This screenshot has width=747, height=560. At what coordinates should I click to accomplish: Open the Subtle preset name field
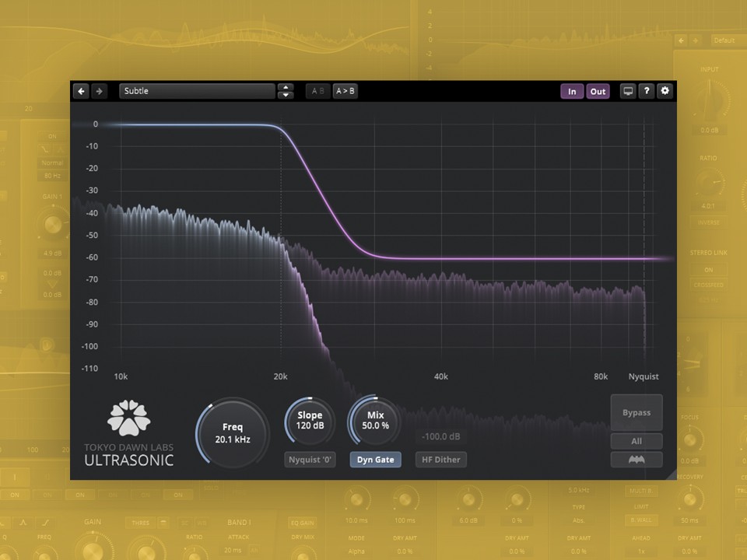click(197, 91)
